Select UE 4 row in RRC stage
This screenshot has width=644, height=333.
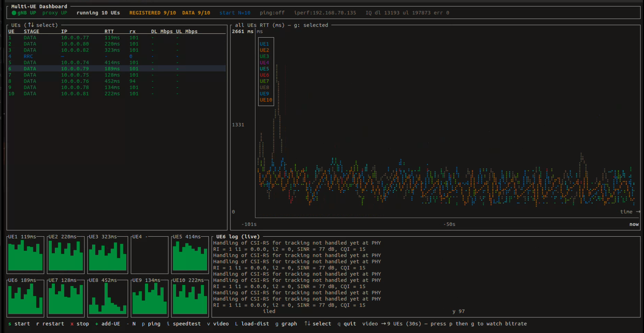[x=116, y=56]
